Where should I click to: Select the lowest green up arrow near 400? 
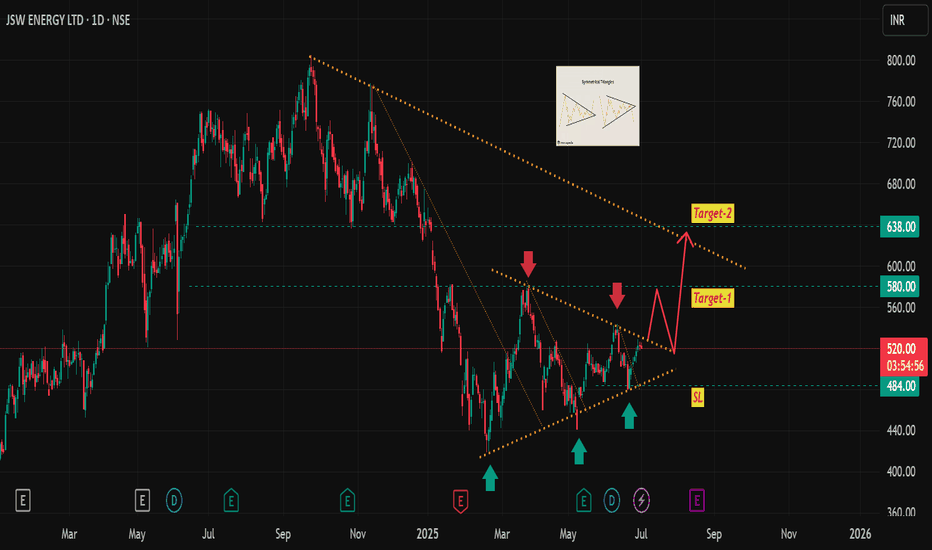click(490, 478)
